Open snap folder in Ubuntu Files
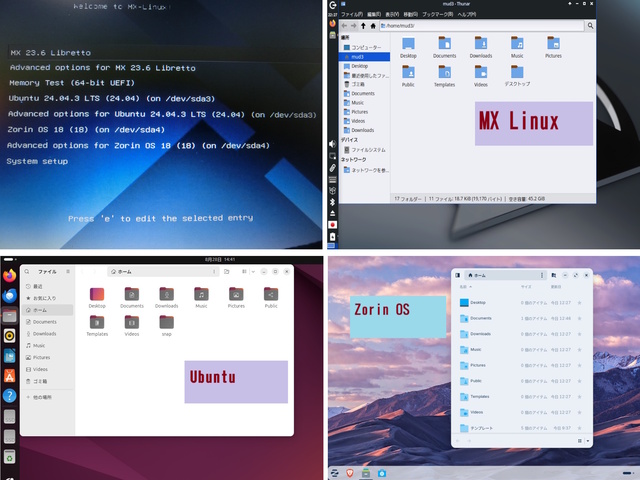 pos(167,322)
